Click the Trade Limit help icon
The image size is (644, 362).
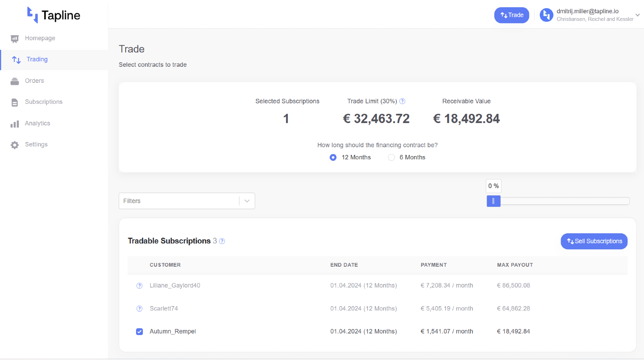click(402, 101)
